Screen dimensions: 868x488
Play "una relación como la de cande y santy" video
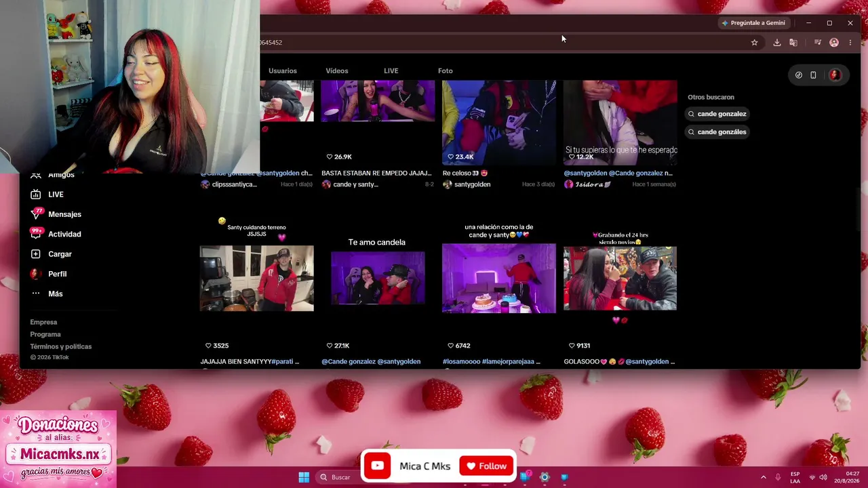[x=499, y=278]
